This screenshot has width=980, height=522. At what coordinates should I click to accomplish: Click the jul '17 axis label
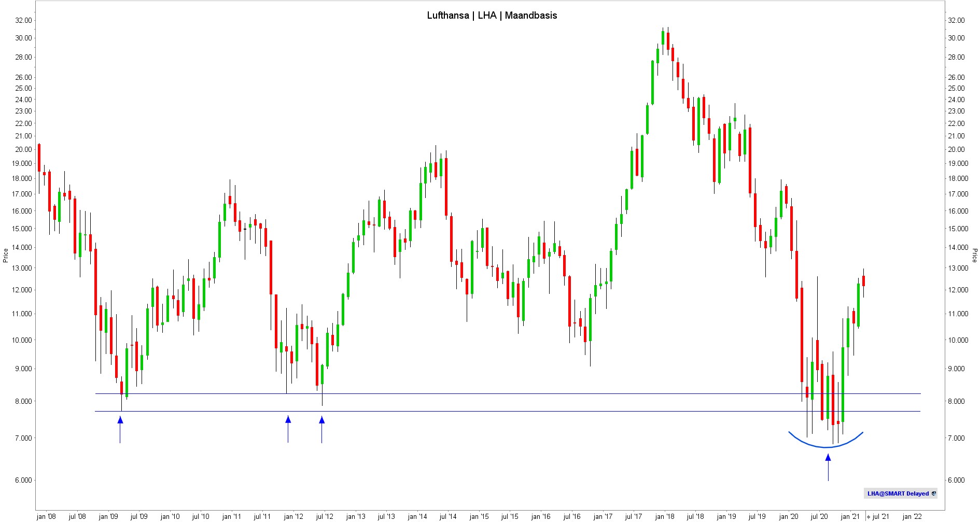click(x=634, y=516)
